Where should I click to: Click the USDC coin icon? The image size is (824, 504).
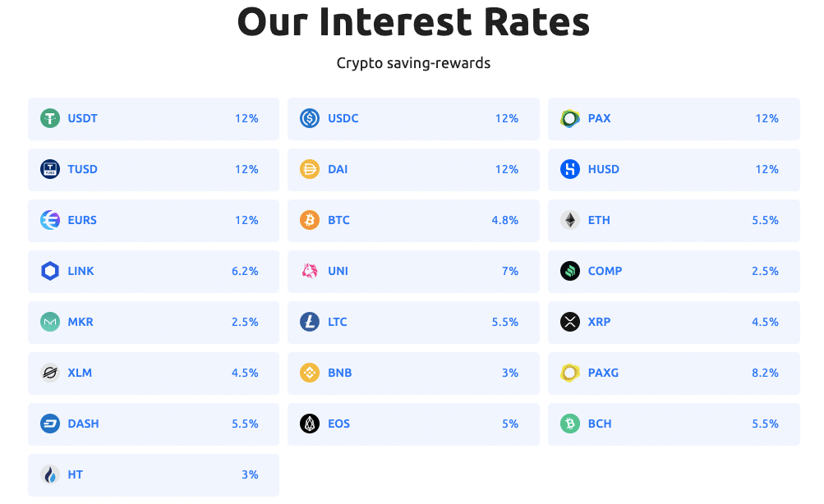point(311,118)
